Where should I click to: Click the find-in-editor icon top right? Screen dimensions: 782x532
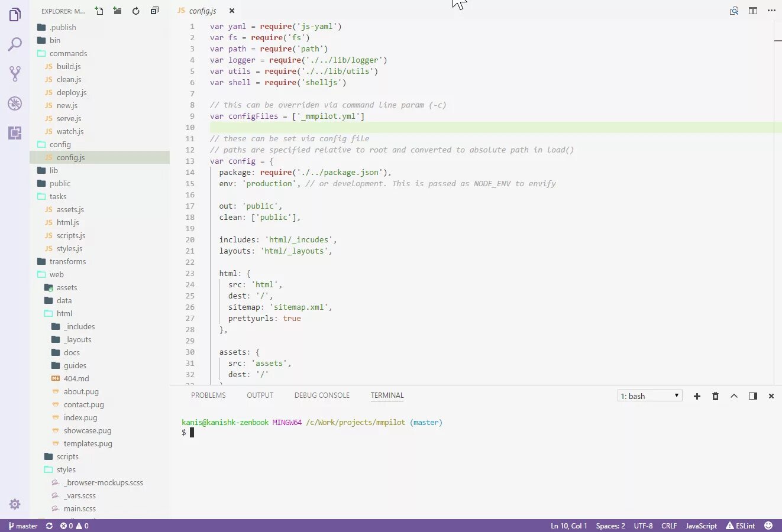pos(734,11)
